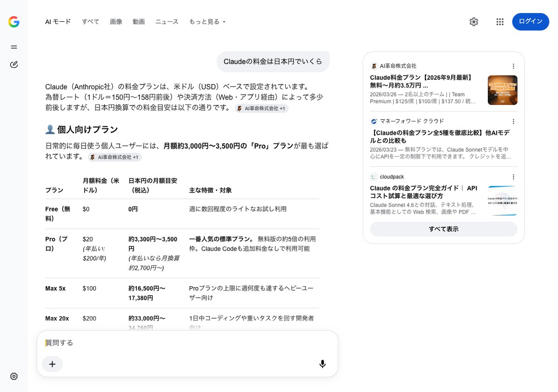Expand the もっと見る dropdown
558x392 pixels.
(x=207, y=22)
